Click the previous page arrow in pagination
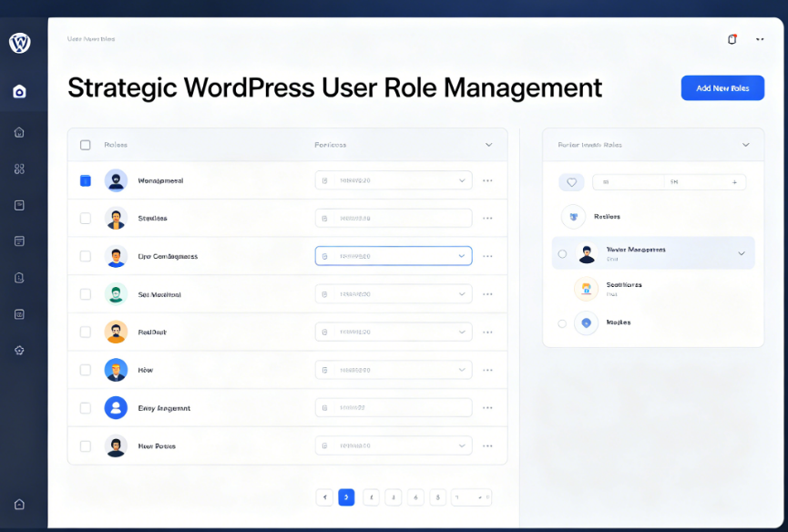The width and height of the screenshot is (788, 532). pyautogui.click(x=324, y=497)
